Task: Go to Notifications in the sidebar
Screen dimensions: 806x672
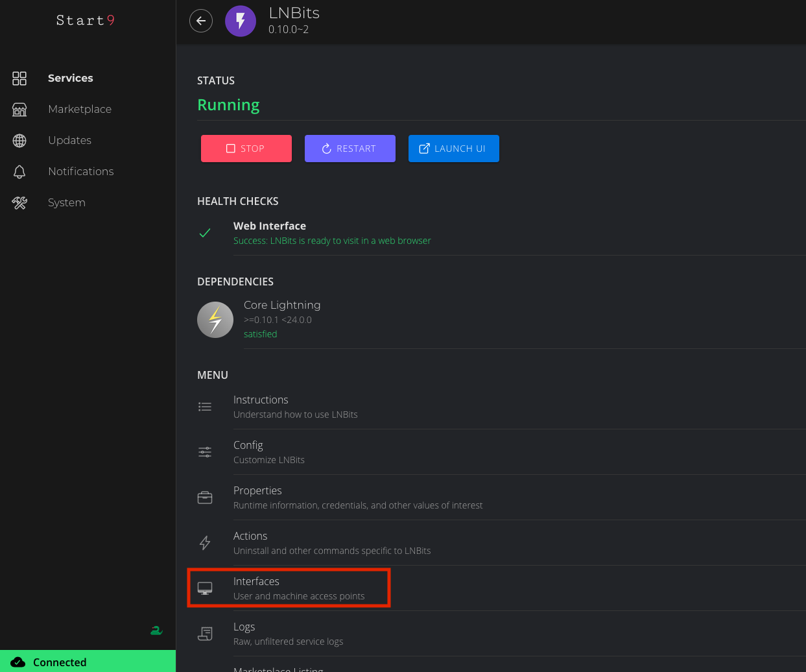Action: click(81, 172)
